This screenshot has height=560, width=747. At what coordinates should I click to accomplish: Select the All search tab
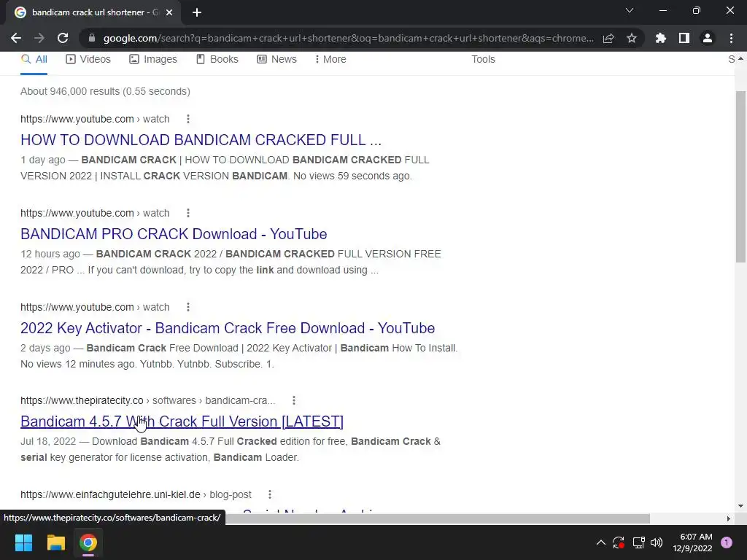click(34, 59)
